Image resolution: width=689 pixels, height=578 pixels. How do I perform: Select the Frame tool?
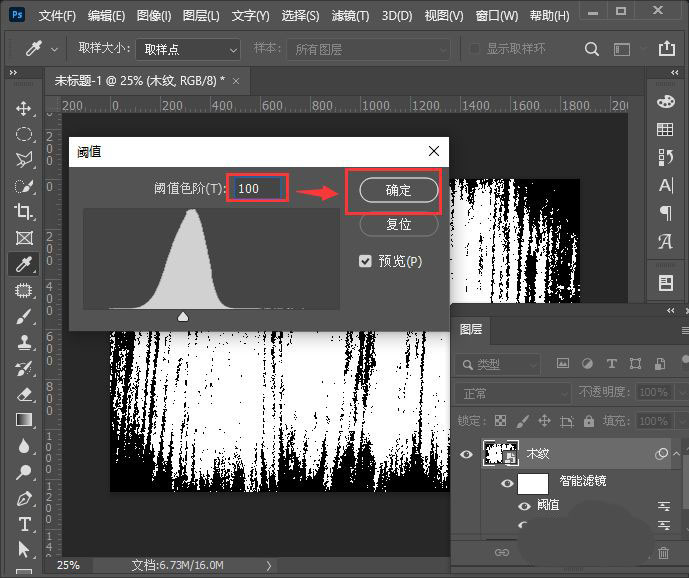(x=24, y=238)
